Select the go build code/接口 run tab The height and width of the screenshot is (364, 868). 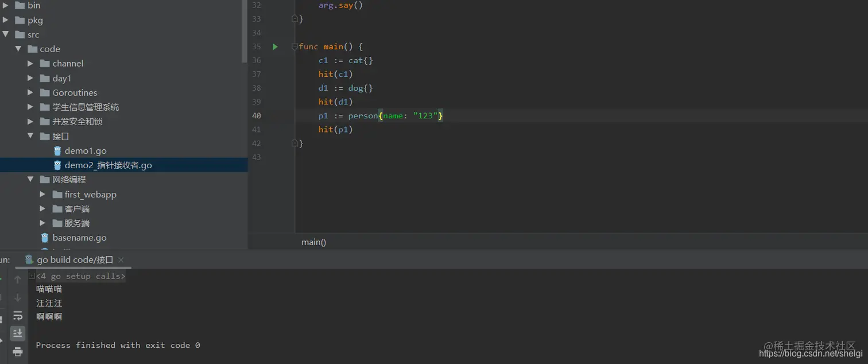75,260
